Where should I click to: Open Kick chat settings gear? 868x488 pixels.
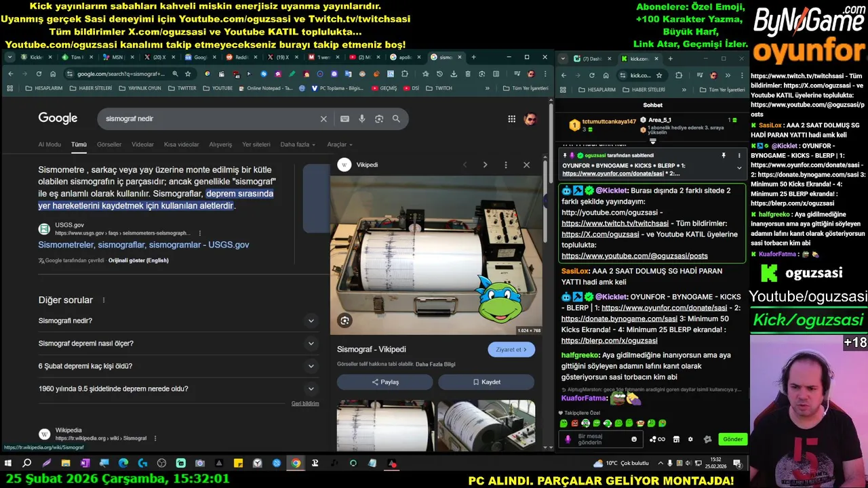tap(690, 439)
